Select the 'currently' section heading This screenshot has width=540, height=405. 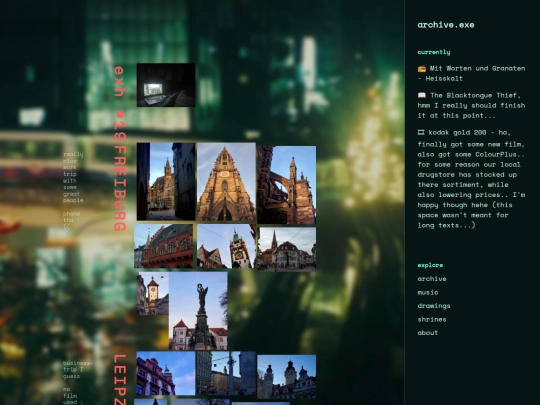434,52
